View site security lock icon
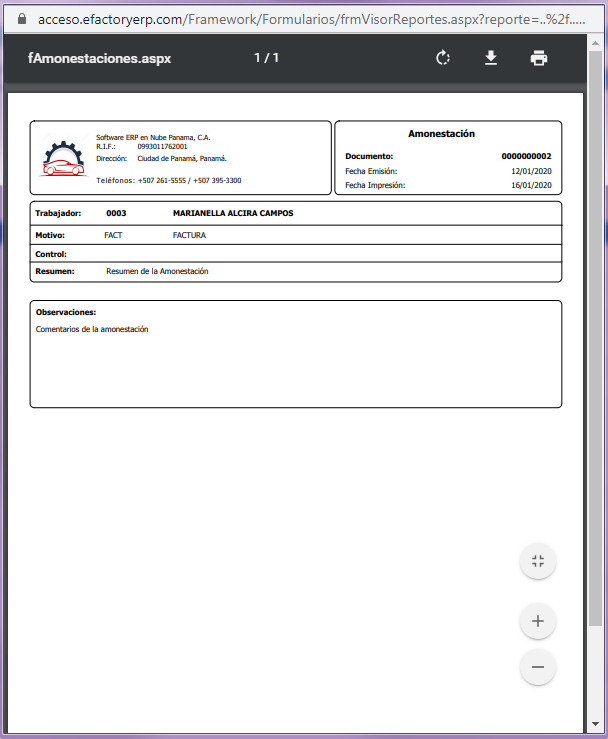This screenshot has height=739, width=608. [x=22, y=19]
